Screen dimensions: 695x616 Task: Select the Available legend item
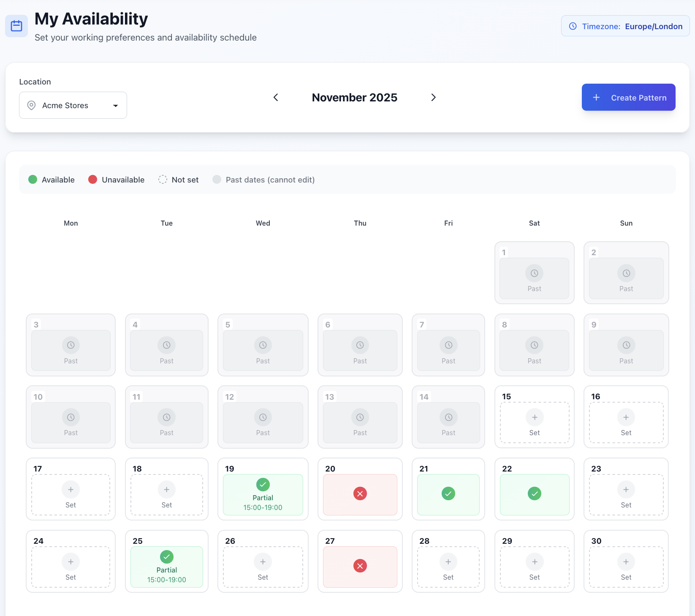pos(51,180)
